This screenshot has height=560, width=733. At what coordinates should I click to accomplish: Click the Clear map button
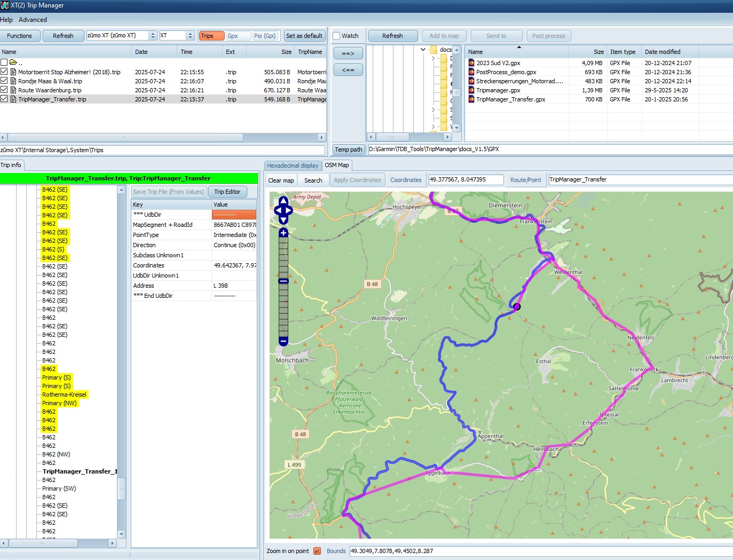coord(281,180)
